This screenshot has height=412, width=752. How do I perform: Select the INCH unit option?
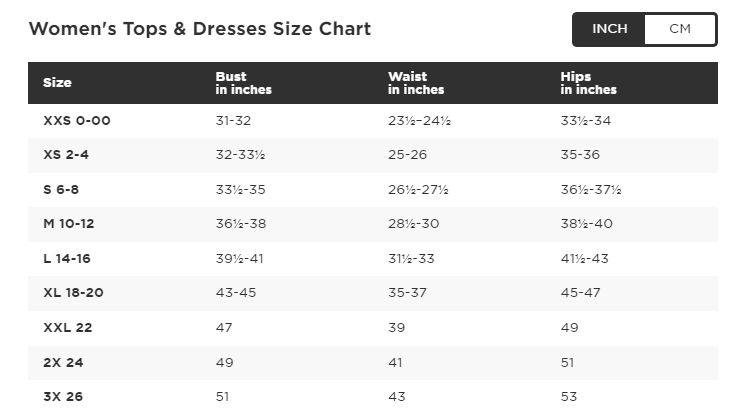[x=610, y=29]
